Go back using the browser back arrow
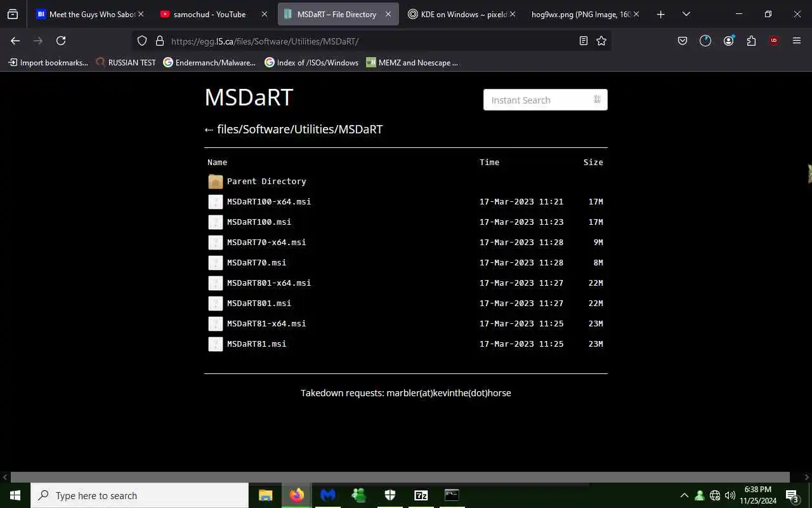Image resolution: width=812 pixels, height=508 pixels. [x=15, y=41]
